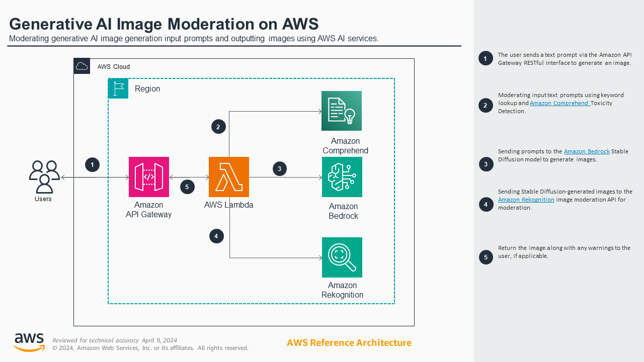Click the AWS Cloud icon

pos(82,66)
